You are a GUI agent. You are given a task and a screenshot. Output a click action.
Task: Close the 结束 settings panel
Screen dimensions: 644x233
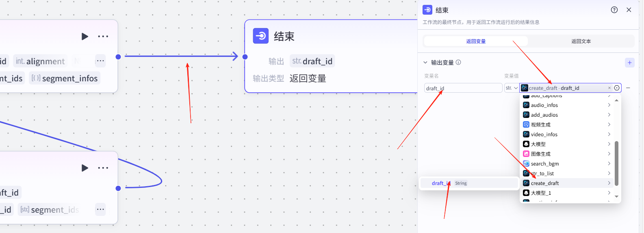629,10
